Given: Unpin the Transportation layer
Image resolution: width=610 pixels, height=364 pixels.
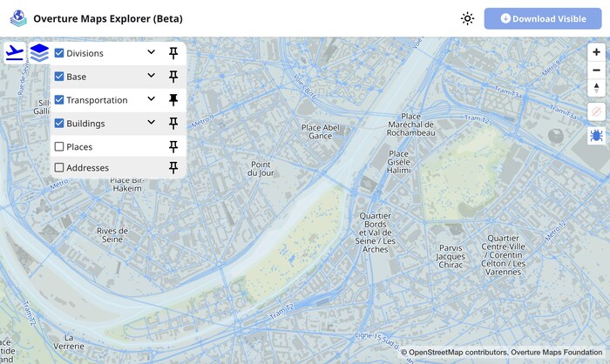Looking at the screenshot, I should [173, 100].
